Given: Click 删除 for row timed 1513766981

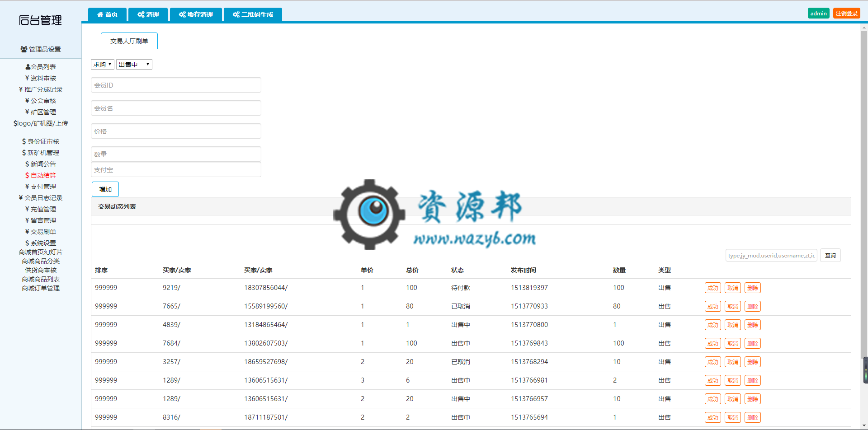Looking at the screenshot, I should click(753, 380).
